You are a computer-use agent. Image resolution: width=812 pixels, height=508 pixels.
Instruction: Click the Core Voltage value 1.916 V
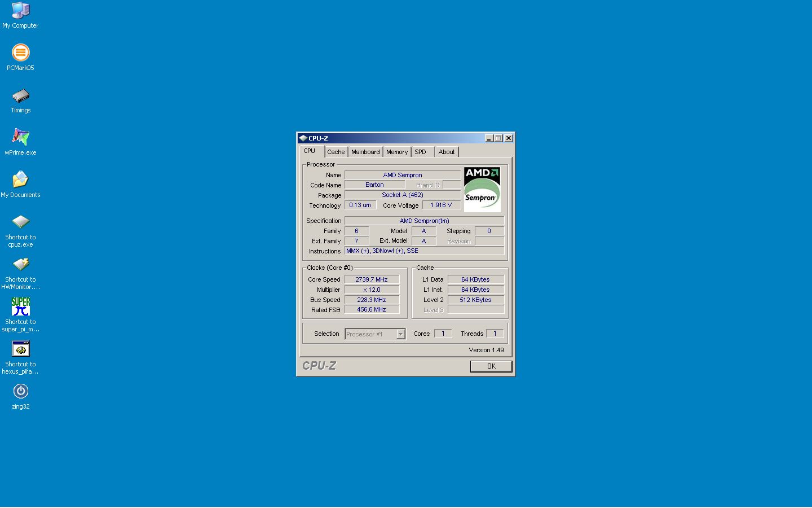(441, 205)
